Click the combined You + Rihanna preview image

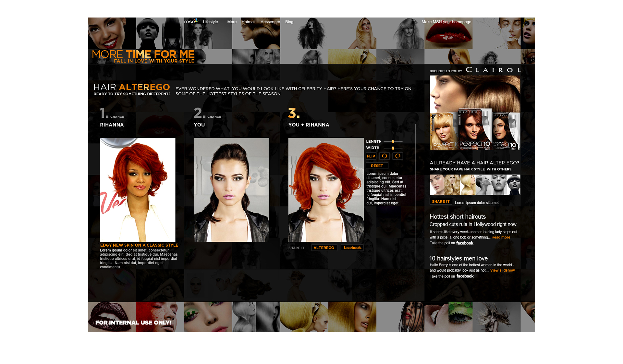[x=326, y=190]
